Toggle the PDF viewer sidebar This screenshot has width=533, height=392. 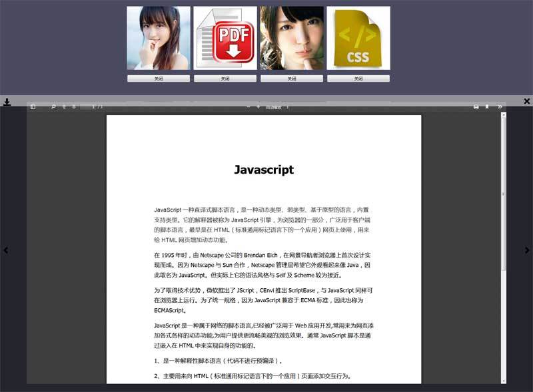[33, 106]
